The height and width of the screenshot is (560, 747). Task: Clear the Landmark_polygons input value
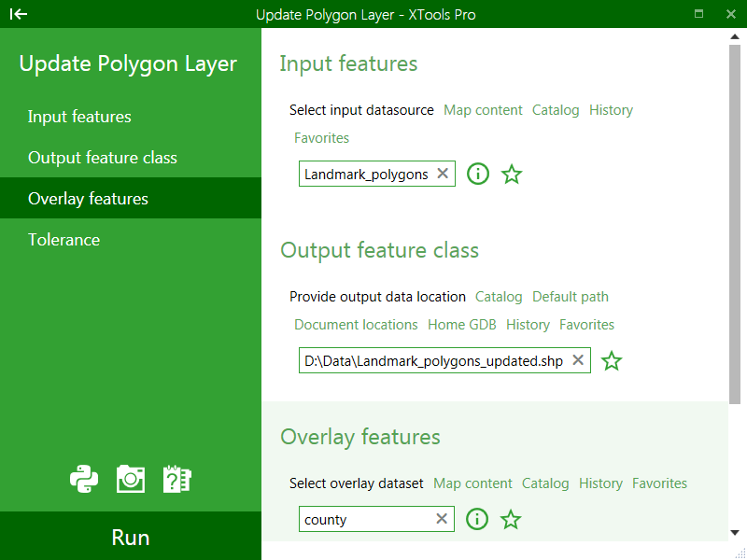pos(443,174)
